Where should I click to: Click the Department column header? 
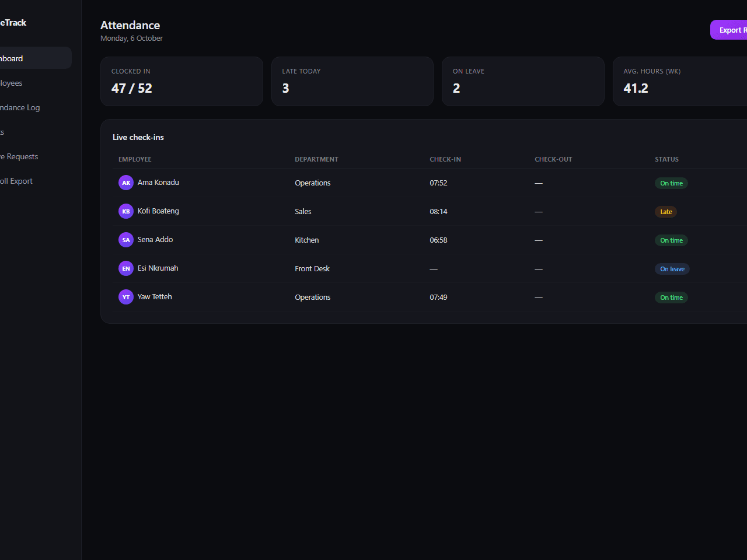(x=316, y=159)
